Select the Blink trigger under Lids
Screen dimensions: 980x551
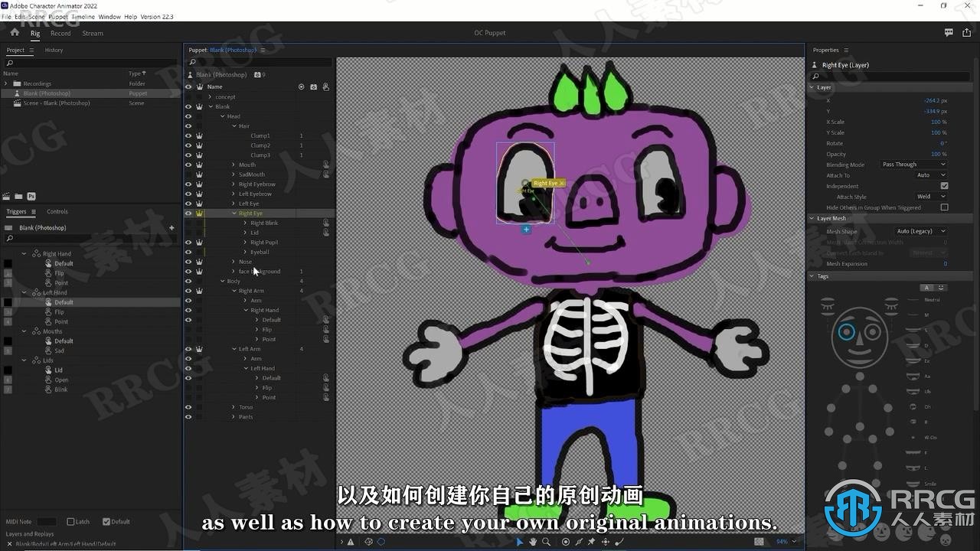(61, 390)
